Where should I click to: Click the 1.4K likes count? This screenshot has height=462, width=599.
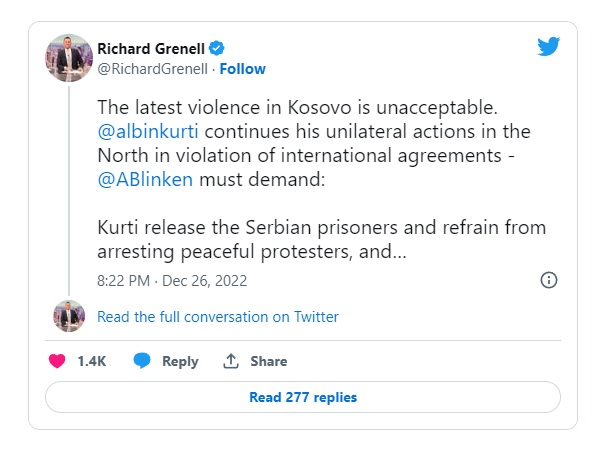pyautogui.click(x=92, y=361)
